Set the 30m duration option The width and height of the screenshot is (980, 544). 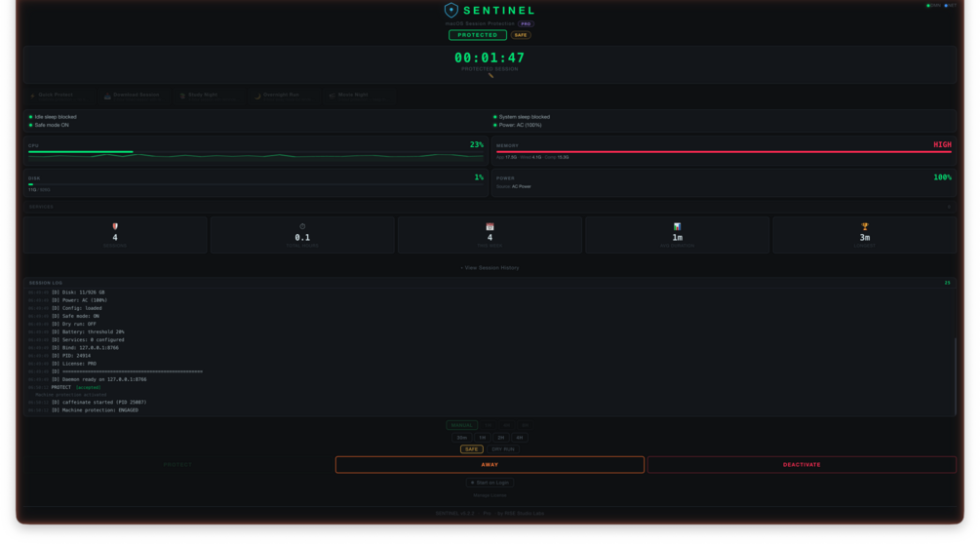coord(462,438)
